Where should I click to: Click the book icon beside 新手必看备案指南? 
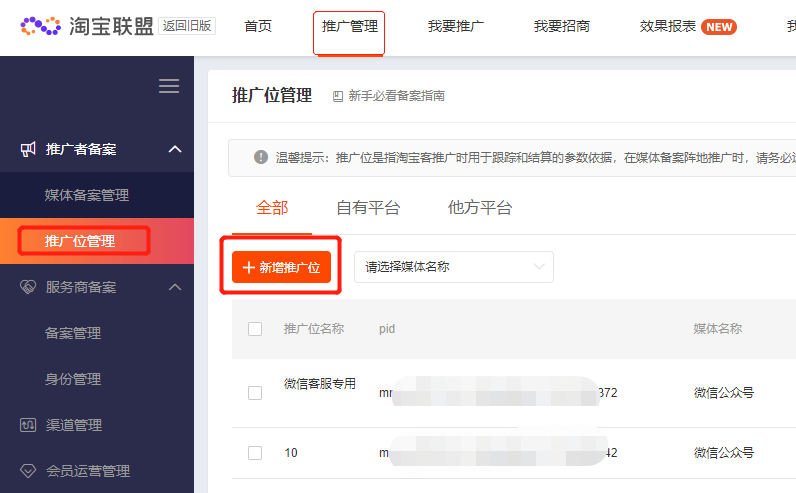338,96
